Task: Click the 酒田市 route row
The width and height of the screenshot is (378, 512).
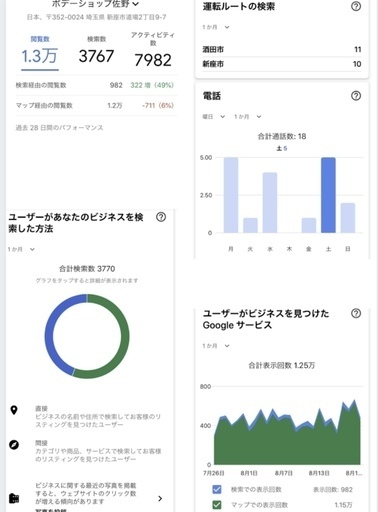Action: pyautogui.click(x=282, y=50)
